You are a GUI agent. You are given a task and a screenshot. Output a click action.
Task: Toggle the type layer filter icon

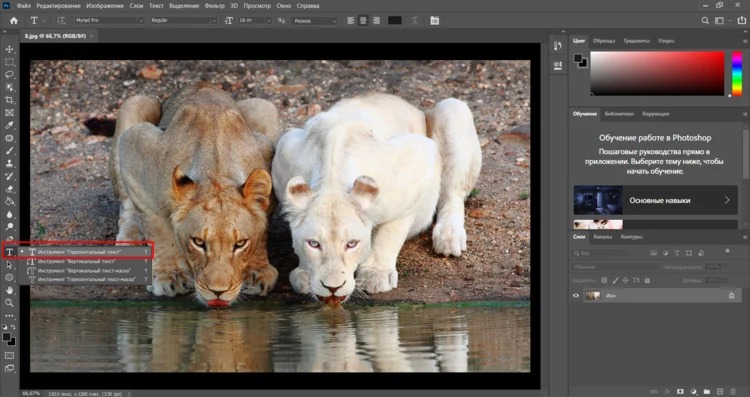coord(677,253)
